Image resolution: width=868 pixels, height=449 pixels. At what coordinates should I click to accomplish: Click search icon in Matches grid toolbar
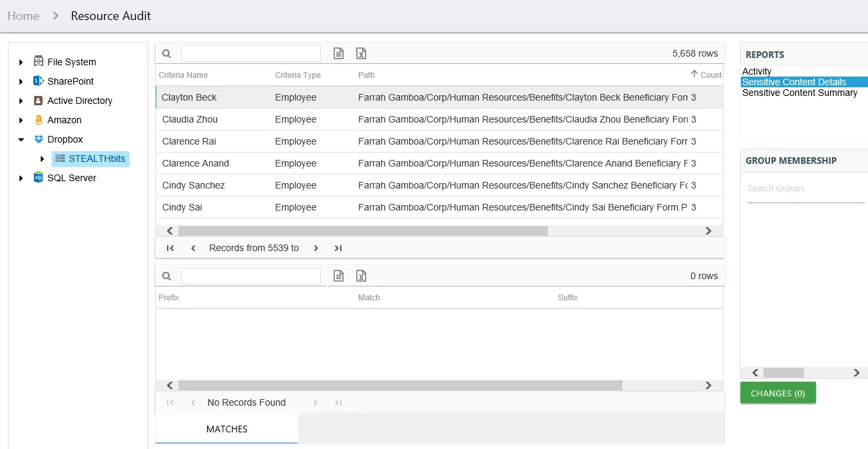(x=167, y=276)
